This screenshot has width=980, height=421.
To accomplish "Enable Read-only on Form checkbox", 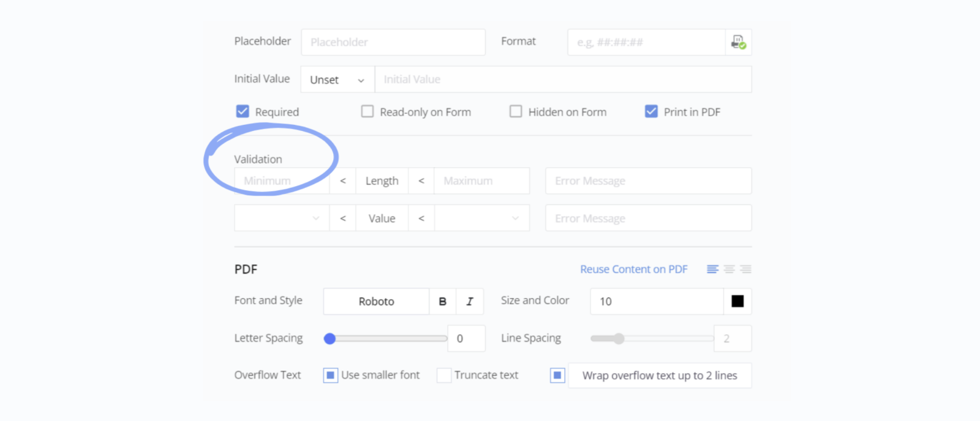I will 367,111.
